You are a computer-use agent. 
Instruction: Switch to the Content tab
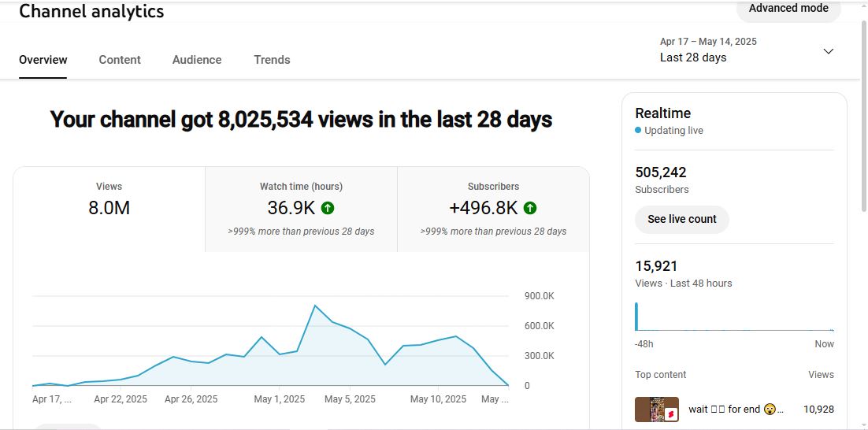pos(120,60)
